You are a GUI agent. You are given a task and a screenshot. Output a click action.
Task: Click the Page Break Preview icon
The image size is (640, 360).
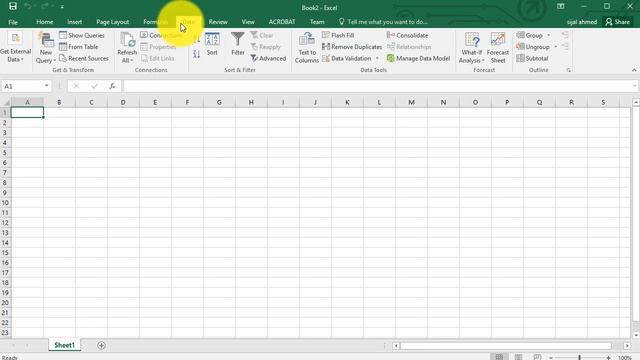coord(537,357)
